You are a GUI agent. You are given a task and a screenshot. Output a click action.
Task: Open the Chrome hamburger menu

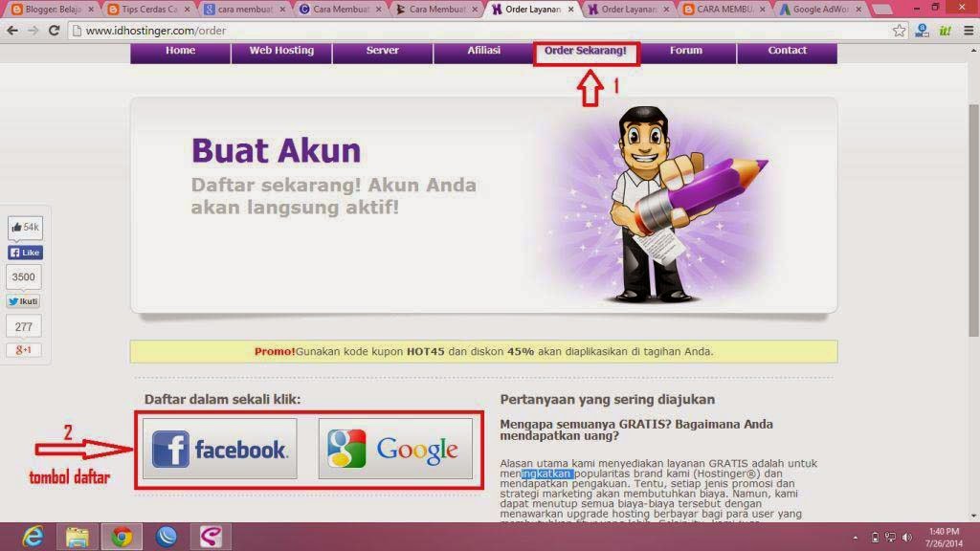pos(967,31)
